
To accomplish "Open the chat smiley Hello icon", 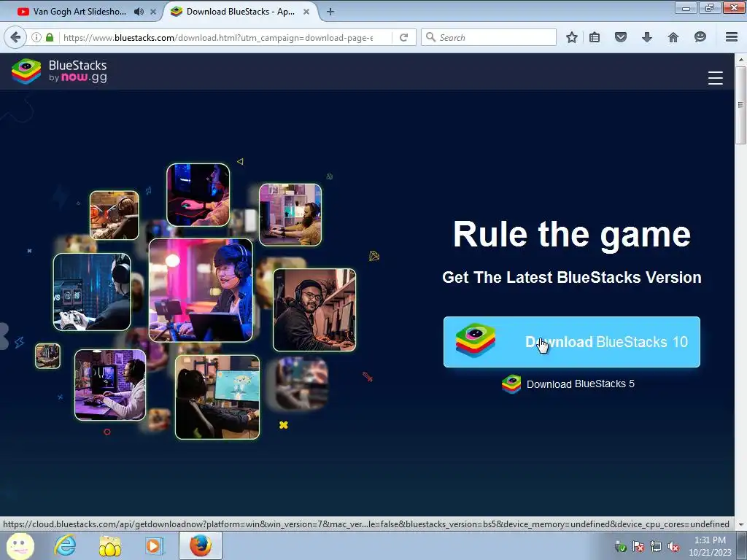I will click(x=700, y=37).
